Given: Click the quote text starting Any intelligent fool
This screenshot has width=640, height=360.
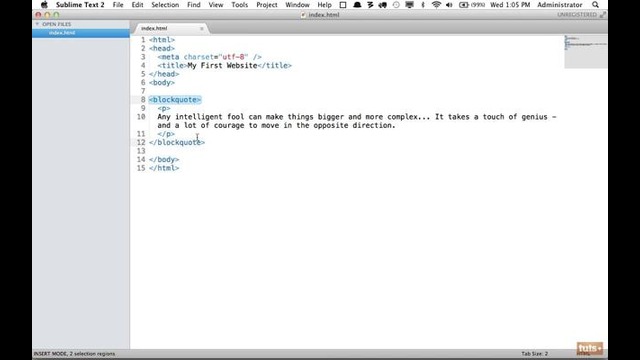Looking at the screenshot, I should (x=356, y=121).
